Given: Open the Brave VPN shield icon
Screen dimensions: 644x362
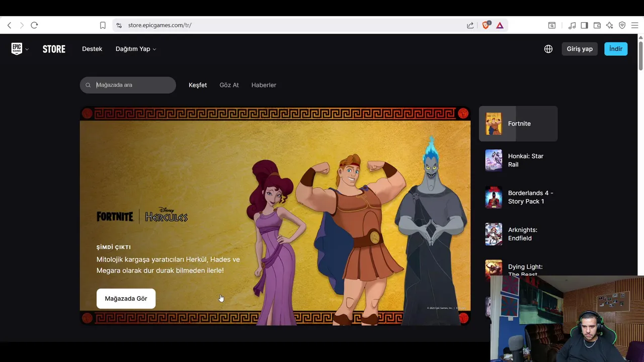Looking at the screenshot, I should (622, 25).
